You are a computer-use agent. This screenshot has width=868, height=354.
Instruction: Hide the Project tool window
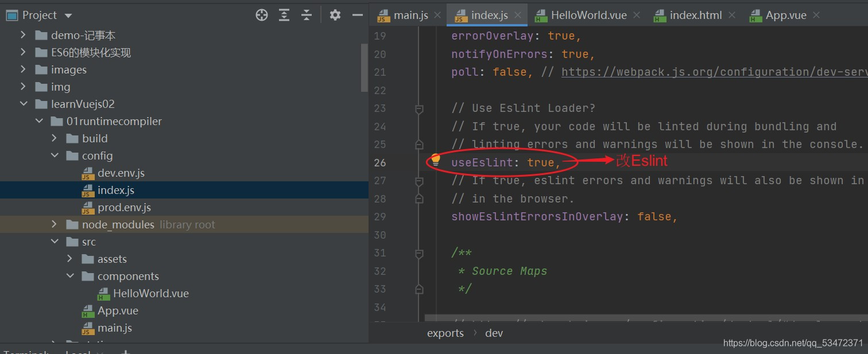click(x=358, y=15)
